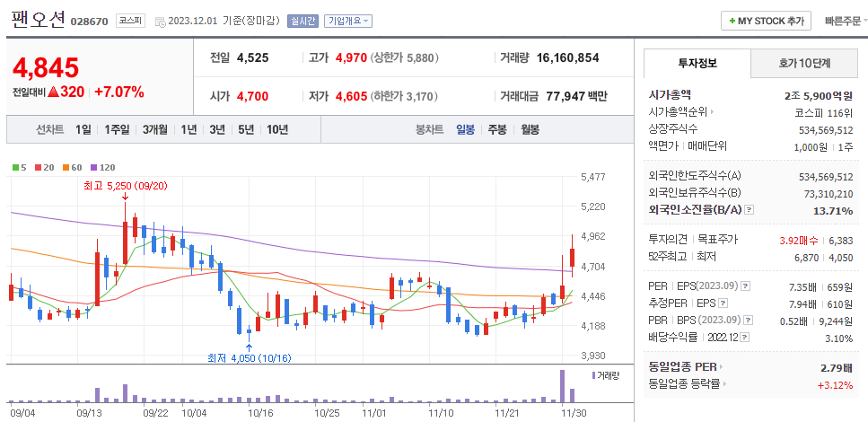Click the 시가총액 value 2조 5,900억원
868x422 pixels.
(x=818, y=95)
